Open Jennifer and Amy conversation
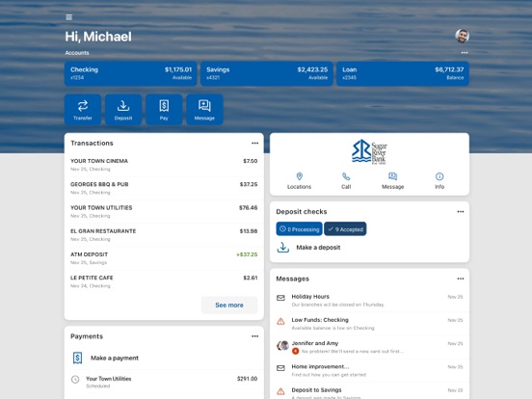 pos(369,347)
